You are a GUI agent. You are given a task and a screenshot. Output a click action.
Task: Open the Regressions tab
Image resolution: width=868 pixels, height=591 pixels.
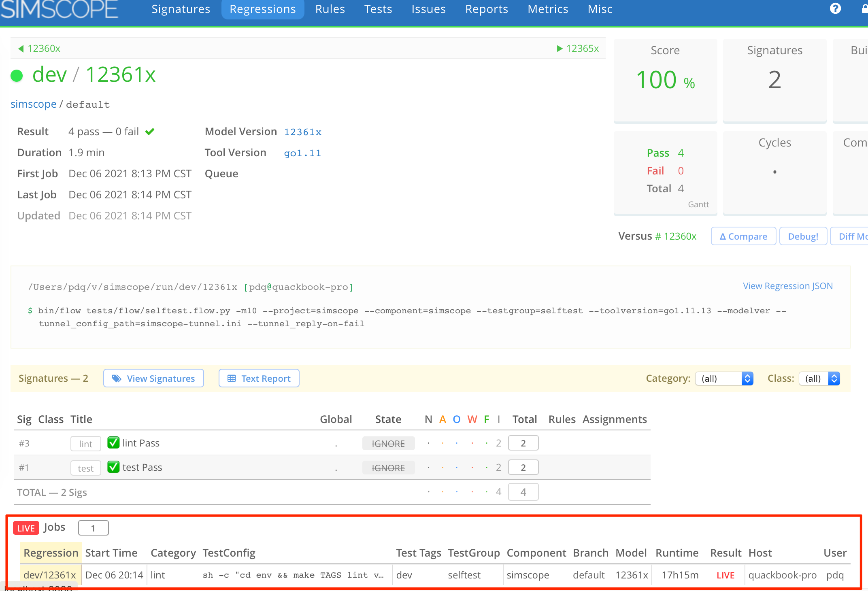pyautogui.click(x=263, y=9)
